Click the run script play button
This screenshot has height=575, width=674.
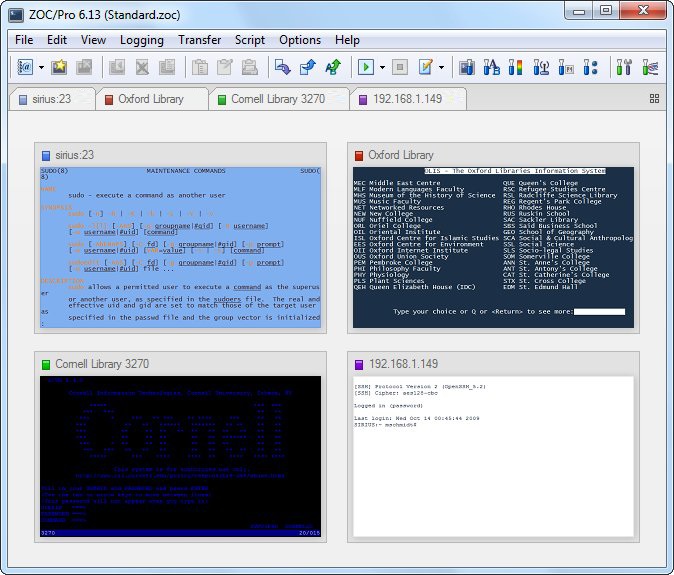click(x=366, y=67)
